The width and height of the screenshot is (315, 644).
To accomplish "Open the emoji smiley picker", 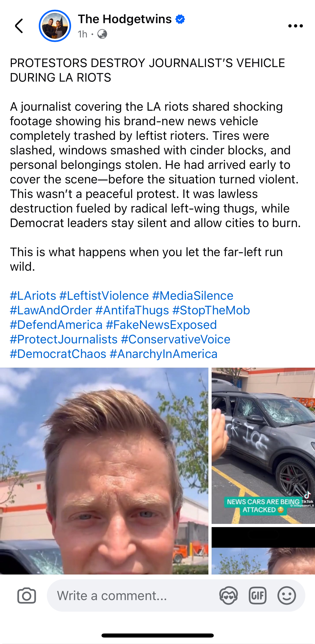I will coord(286,596).
